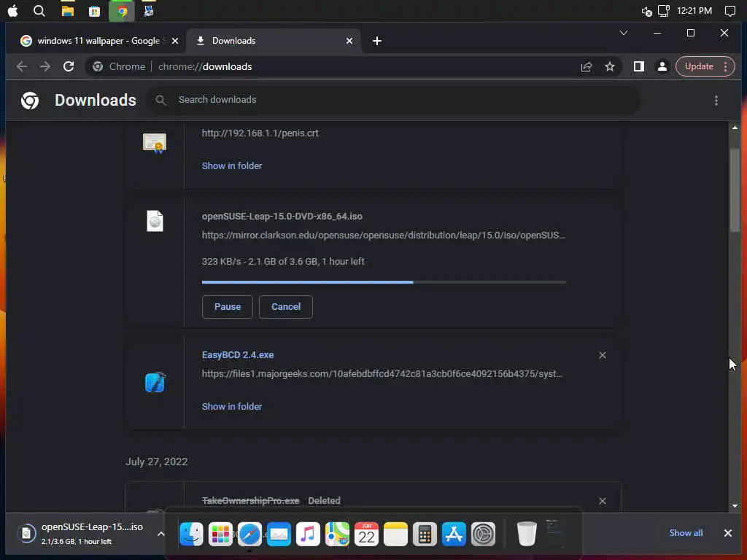Open Launchpad from the dock

(220, 534)
